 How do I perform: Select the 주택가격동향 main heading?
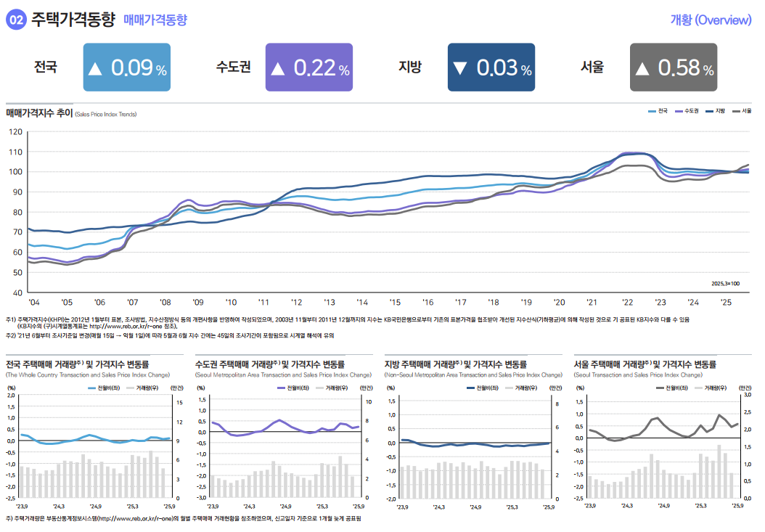pos(73,20)
